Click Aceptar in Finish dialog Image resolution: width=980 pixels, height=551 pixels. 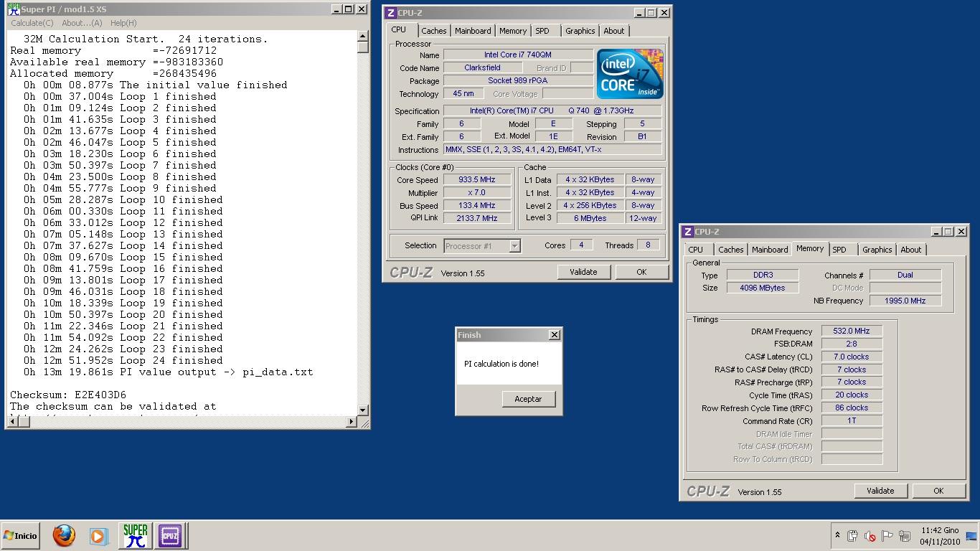[x=529, y=399]
